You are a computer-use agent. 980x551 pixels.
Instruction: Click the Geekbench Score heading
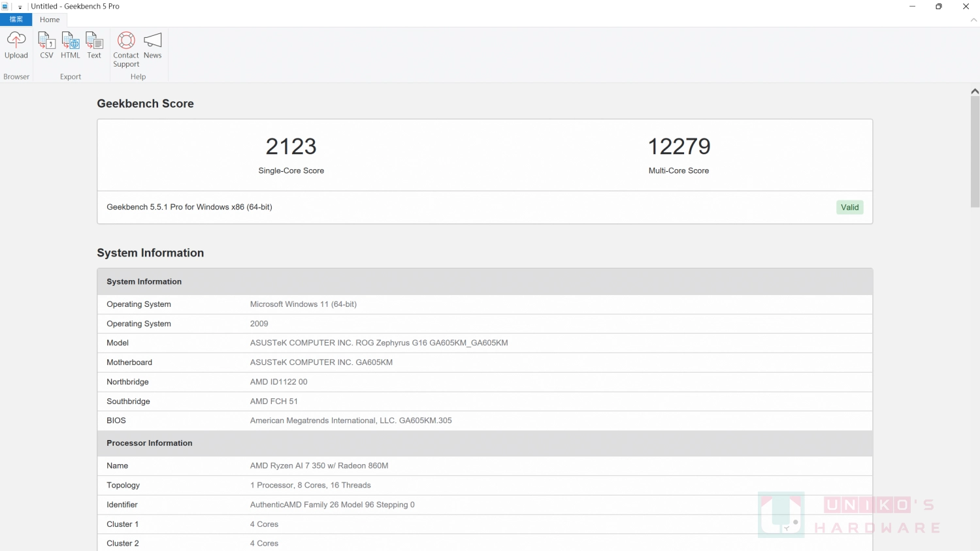click(x=145, y=104)
